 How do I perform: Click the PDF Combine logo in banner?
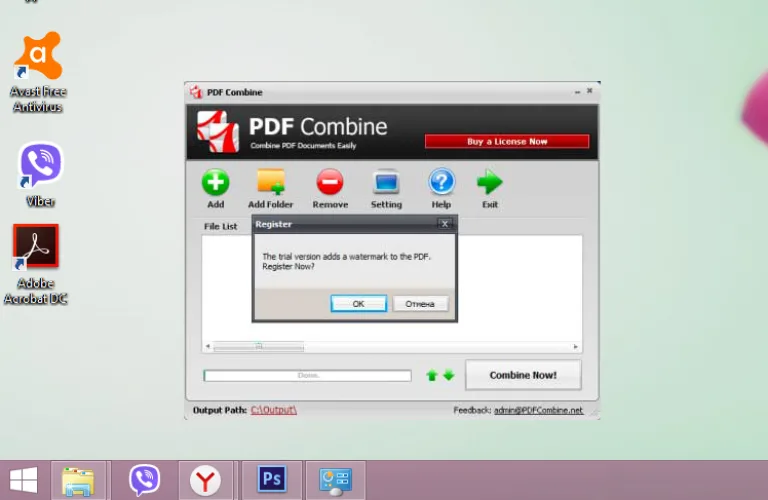(x=218, y=131)
